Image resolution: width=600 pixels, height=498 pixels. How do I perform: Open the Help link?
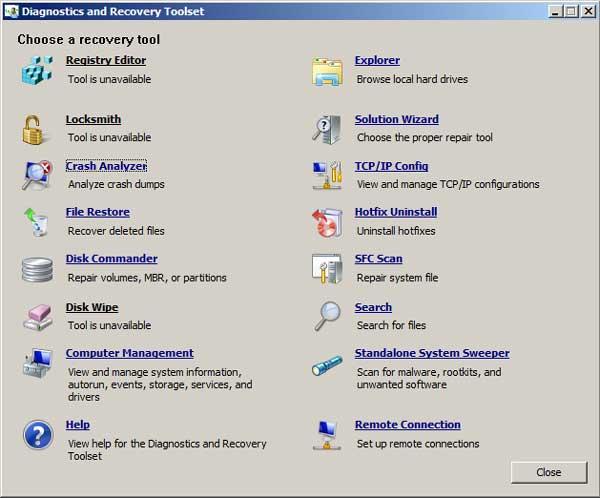pyautogui.click(x=78, y=425)
